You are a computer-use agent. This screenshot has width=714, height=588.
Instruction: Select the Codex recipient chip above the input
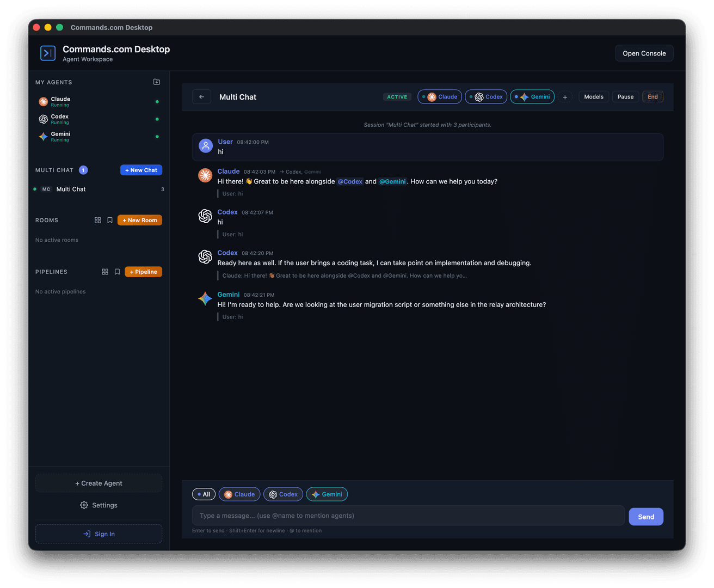283,494
